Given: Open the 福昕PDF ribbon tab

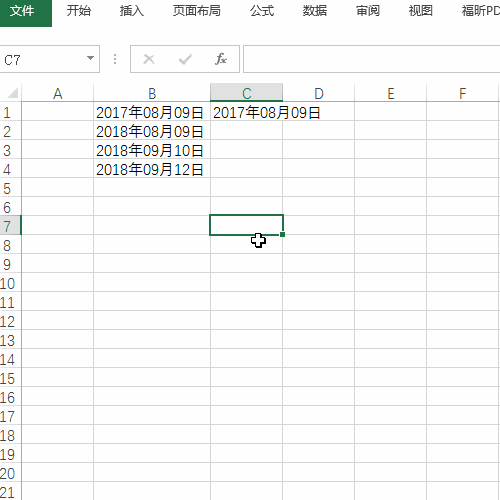Looking at the screenshot, I should 481,11.
